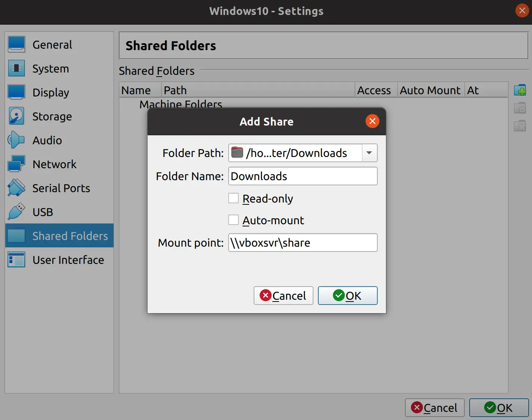Toggle the Auto-mount checkbox
This screenshot has height=420, width=532.
[x=233, y=220]
